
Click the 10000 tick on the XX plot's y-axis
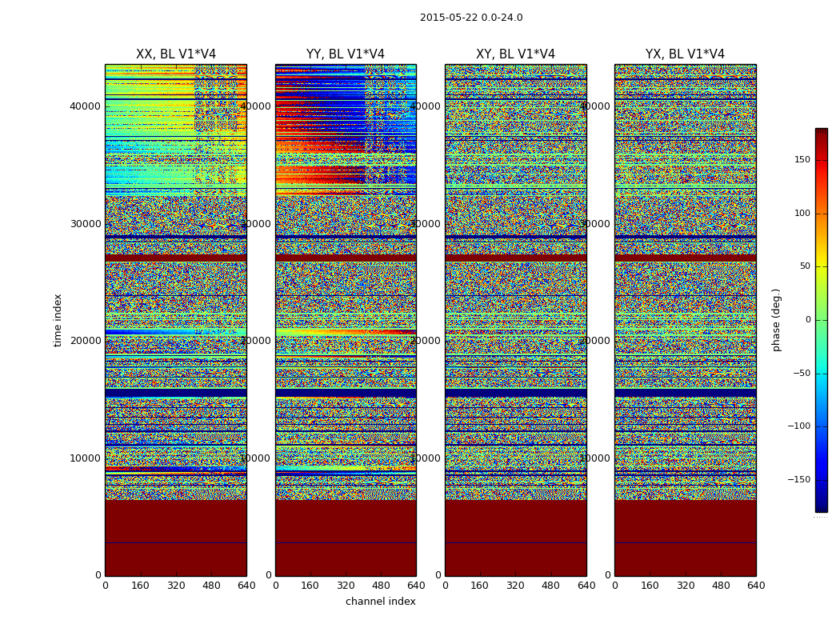[86, 458]
